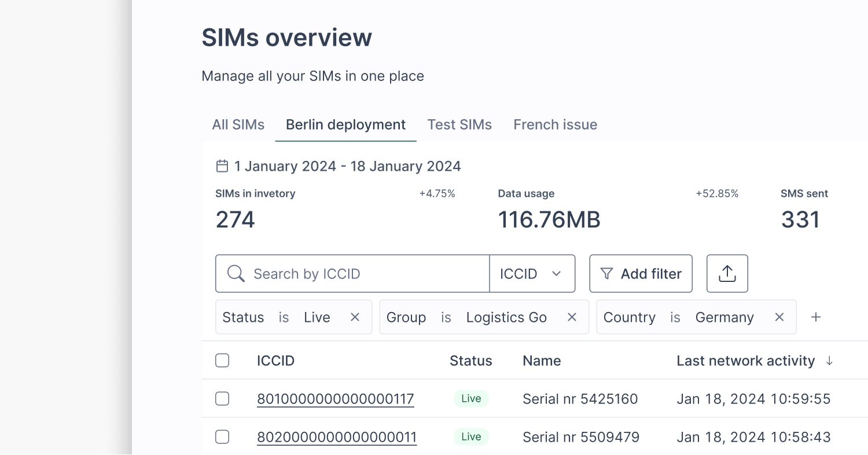Remove the Status is Live filter

tap(355, 317)
